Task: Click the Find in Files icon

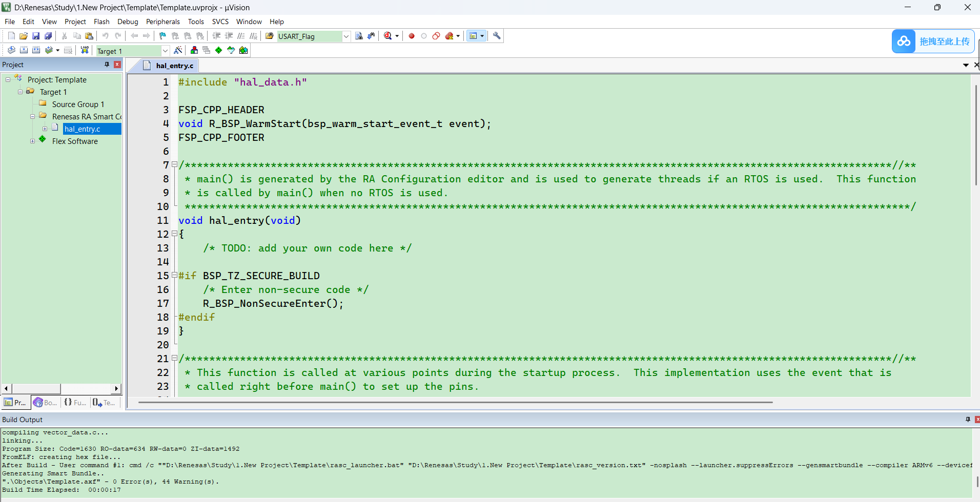Action: [x=270, y=36]
